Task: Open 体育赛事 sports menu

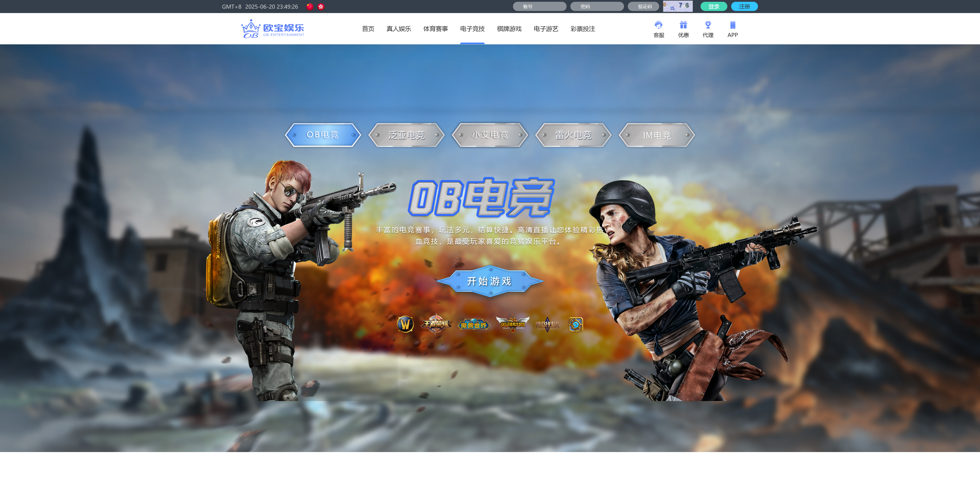Action: pos(436,29)
